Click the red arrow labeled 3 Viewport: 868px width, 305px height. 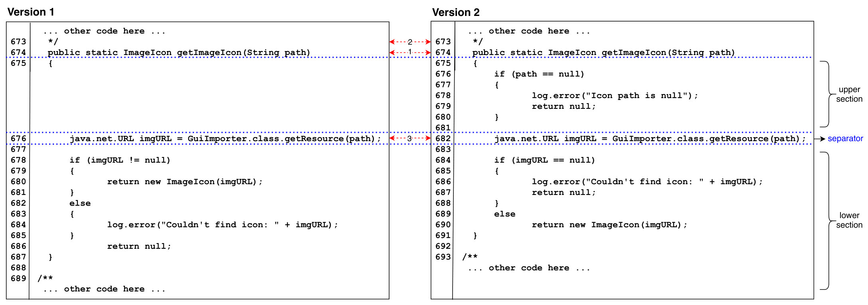click(x=410, y=138)
